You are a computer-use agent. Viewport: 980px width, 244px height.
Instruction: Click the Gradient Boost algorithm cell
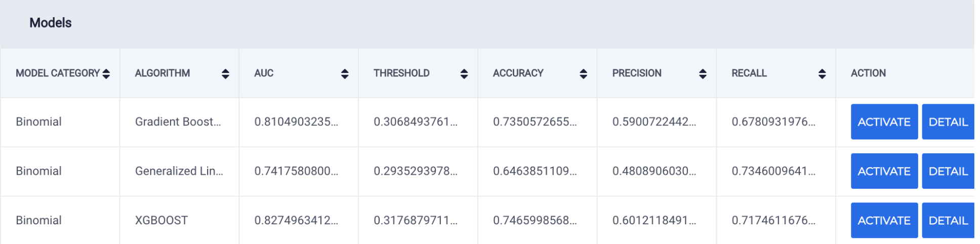click(179, 122)
